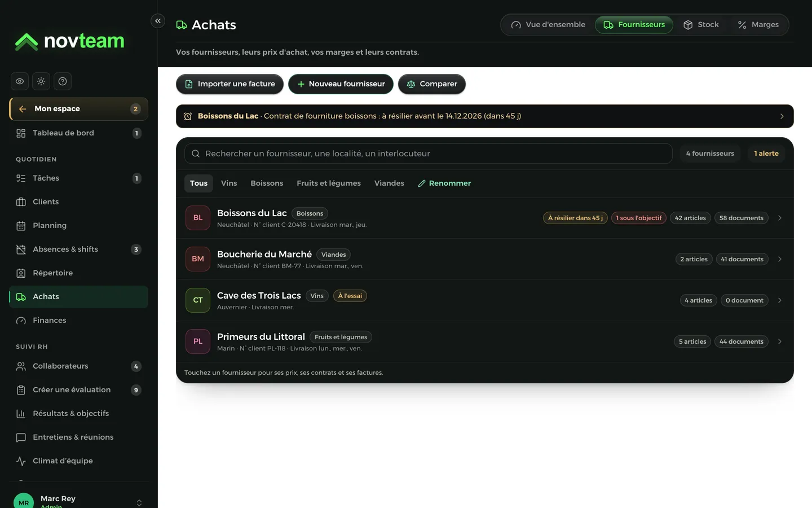
Task: Toggle the light theme sun icon
Action: point(41,81)
